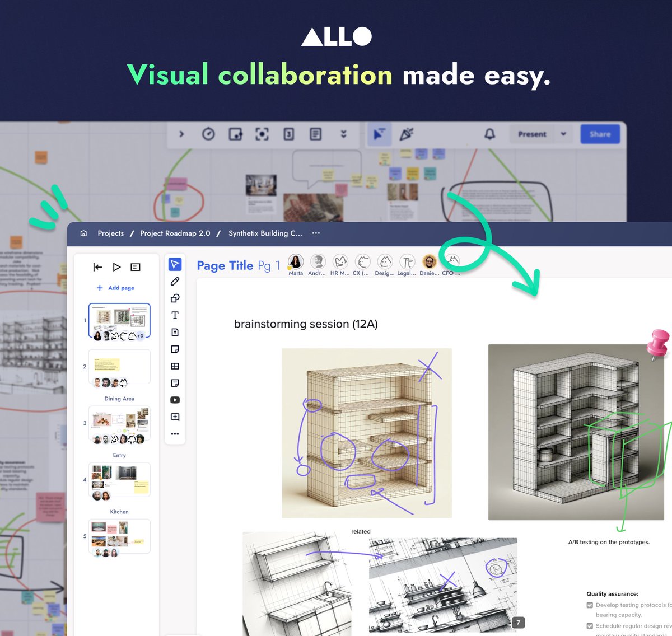Open the breadcrumb three-dot options menu
Image resolution: width=672 pixels, height=636 pixels.
pos(316,233)
